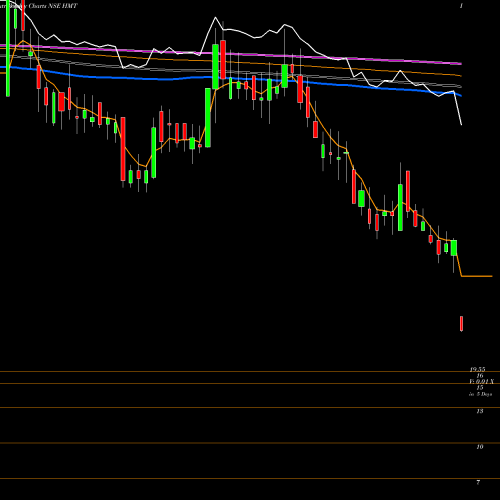Click the '16' price axis label

(x=480, y=376)
